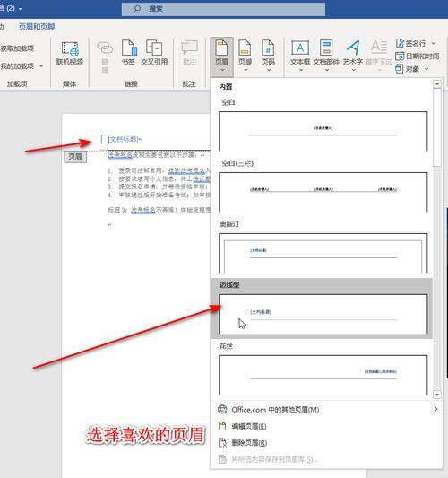Insert a Signature Line (签名行)

411,43
